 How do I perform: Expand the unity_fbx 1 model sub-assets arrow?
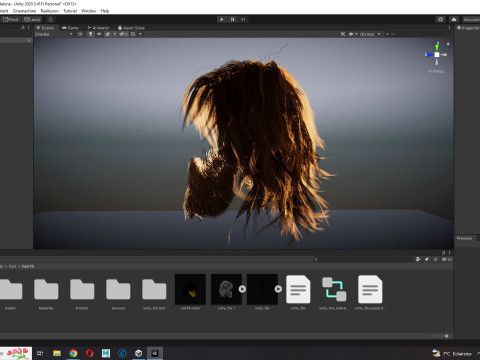click(x=242, y=289)
